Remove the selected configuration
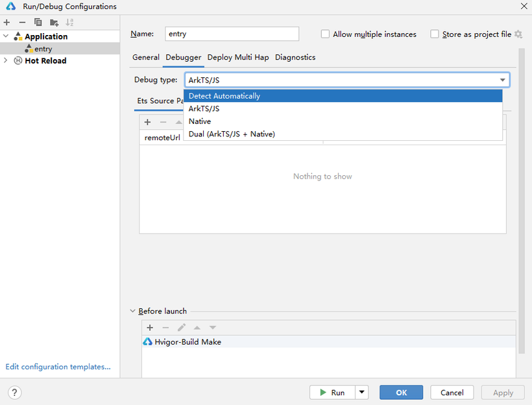The width and height of the screenshot is (532, 405). point(23,23)
